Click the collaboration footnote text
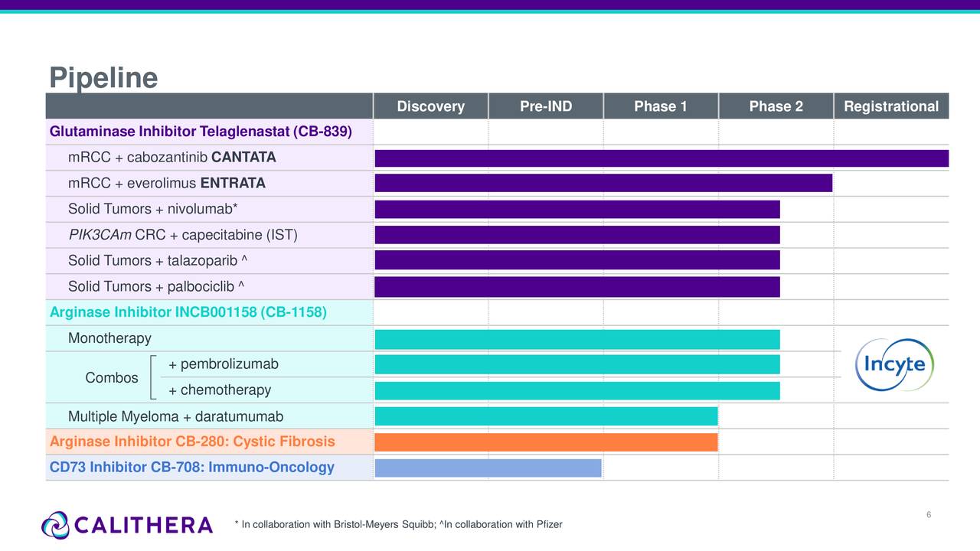 coord(398,524)
